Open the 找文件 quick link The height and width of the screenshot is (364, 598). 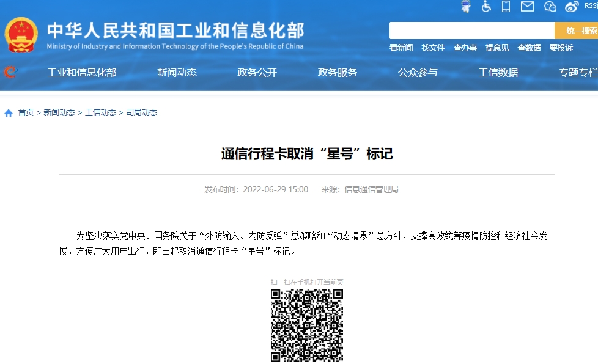pos(433,48)
